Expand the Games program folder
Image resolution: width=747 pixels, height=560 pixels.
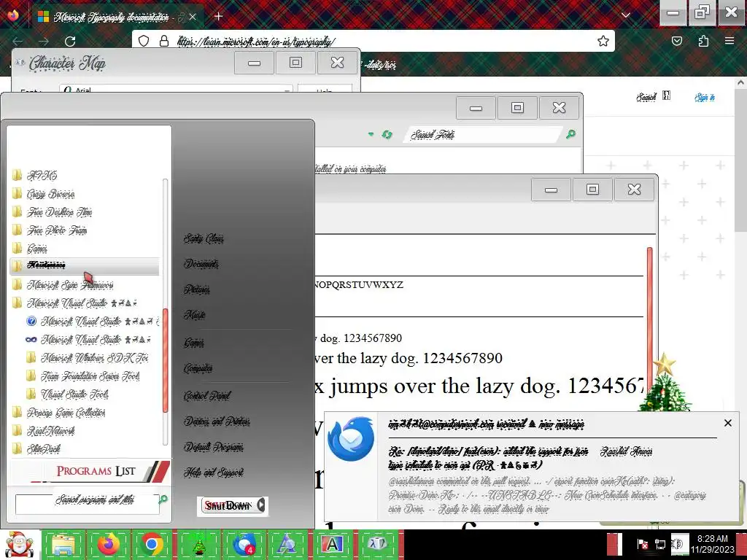29,248
